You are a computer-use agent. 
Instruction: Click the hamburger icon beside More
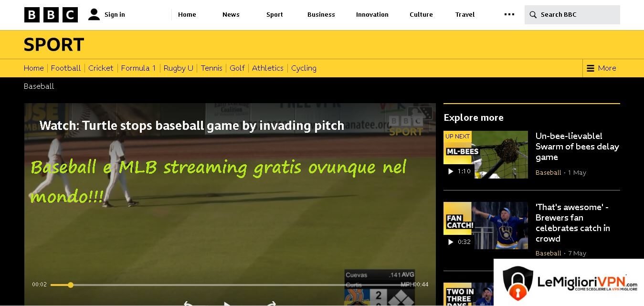[591, 68]
